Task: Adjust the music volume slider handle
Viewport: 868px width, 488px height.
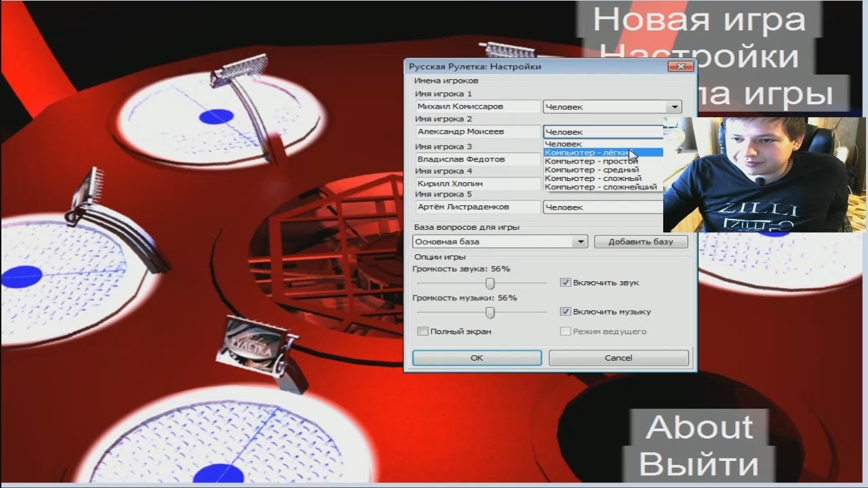Action: pos(490,312)
